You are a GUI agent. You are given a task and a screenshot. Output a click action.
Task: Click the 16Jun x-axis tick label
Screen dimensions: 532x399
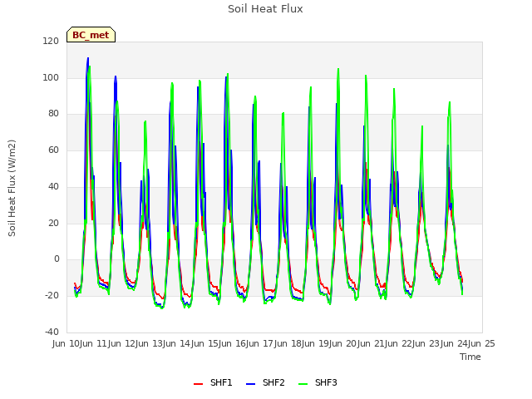coord(248,343)
